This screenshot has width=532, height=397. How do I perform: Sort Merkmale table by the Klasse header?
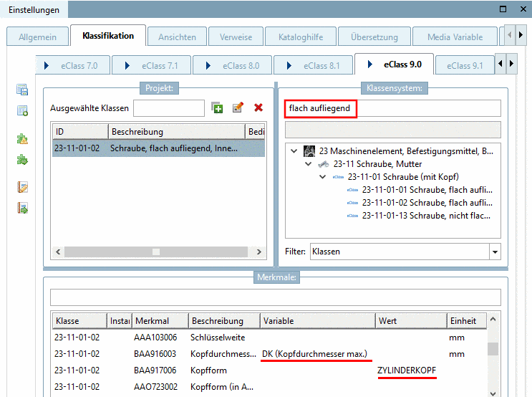(79, 321)
